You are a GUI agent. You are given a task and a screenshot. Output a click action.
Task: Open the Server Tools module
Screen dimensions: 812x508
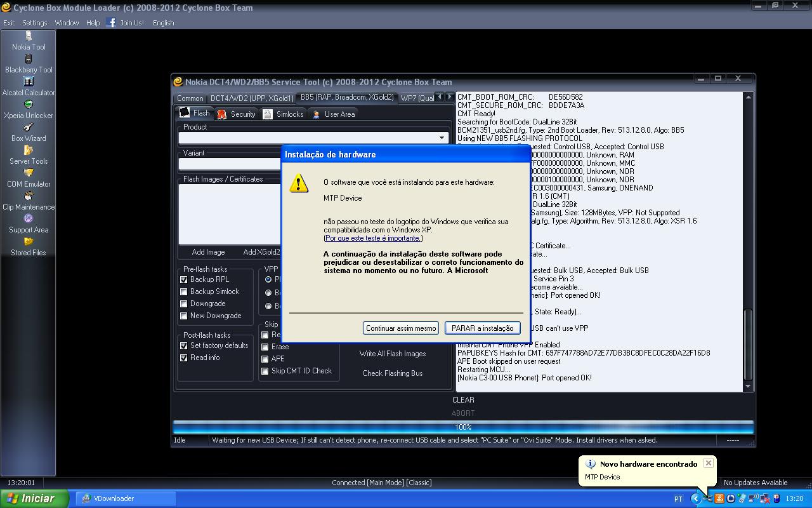[29, 156]
